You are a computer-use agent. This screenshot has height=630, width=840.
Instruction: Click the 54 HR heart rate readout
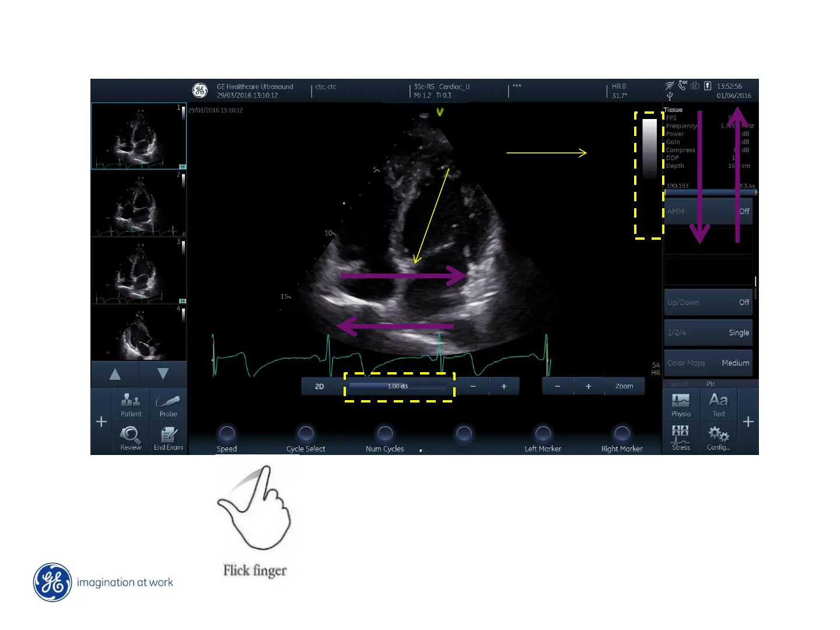656,369
